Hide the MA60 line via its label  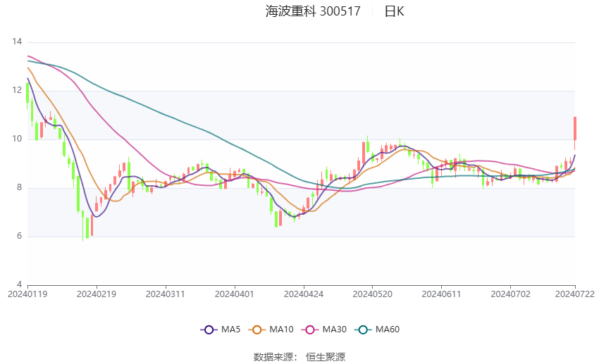388,330
